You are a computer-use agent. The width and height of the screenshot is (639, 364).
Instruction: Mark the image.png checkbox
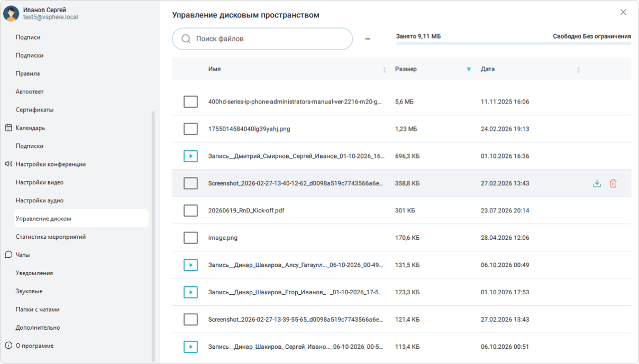tap(190, 238)
